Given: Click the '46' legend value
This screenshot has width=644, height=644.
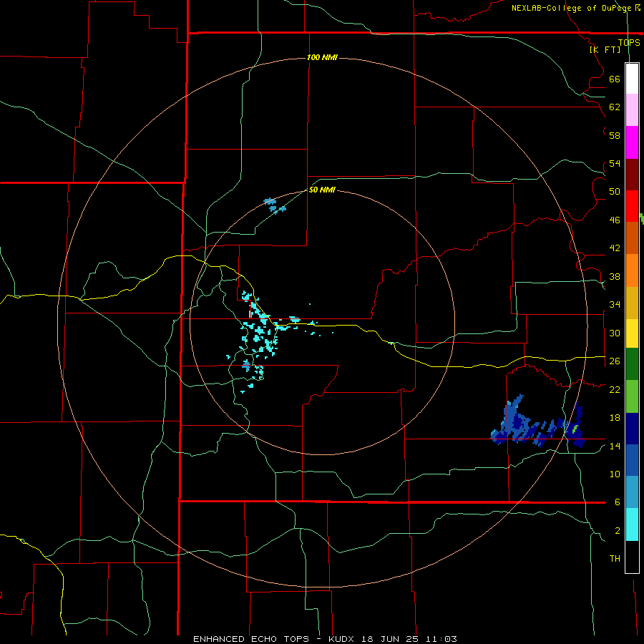Looking at the screenshot, I should point(615,220).
